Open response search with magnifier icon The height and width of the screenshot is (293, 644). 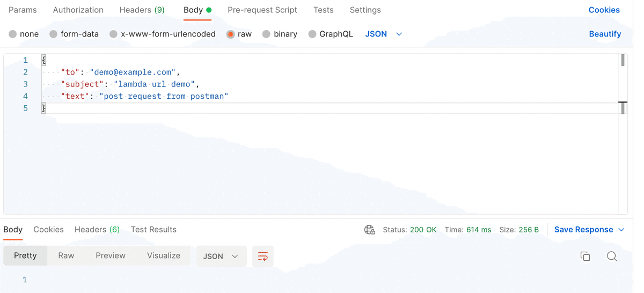tap(612, 257)
